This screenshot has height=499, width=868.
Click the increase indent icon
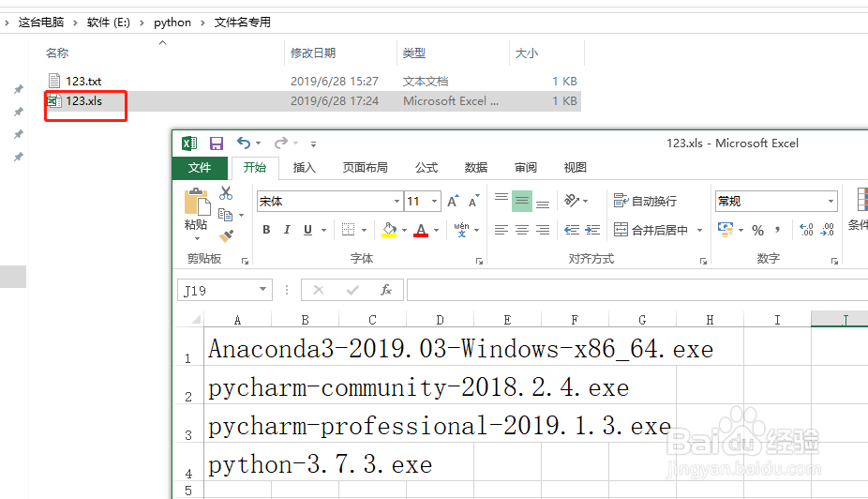592,230
